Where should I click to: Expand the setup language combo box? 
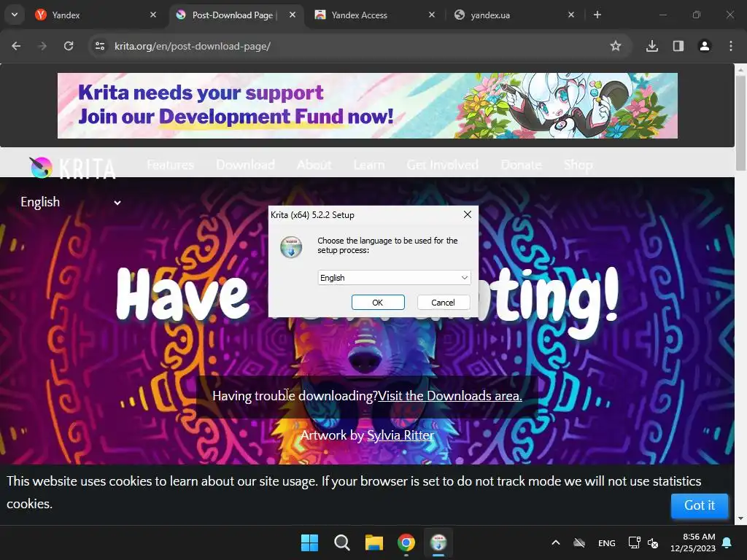[x=394, y=278]
